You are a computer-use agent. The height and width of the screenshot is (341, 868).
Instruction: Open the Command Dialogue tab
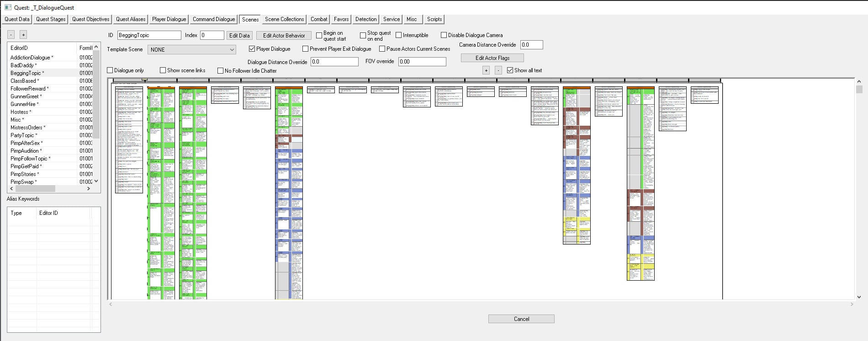(x=214, y=19)
